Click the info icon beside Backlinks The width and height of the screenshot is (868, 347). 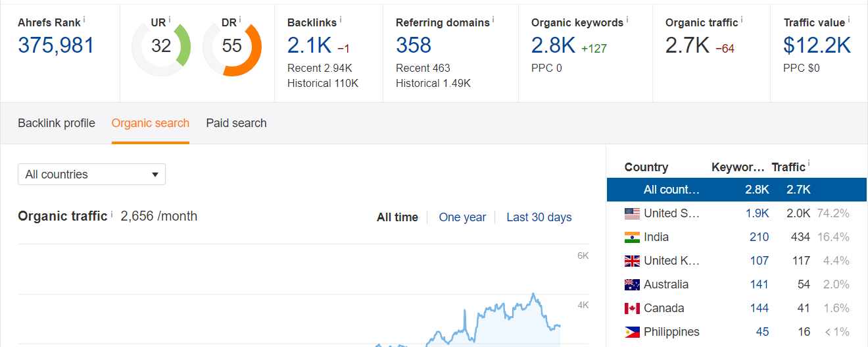pyautogui.click(x=341, y=20)
